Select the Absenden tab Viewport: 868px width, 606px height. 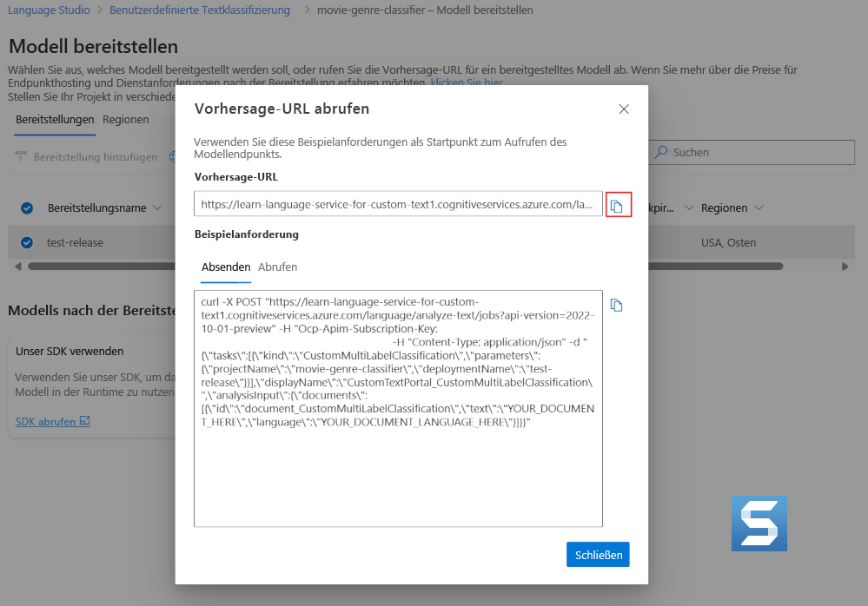click(226, 267)
